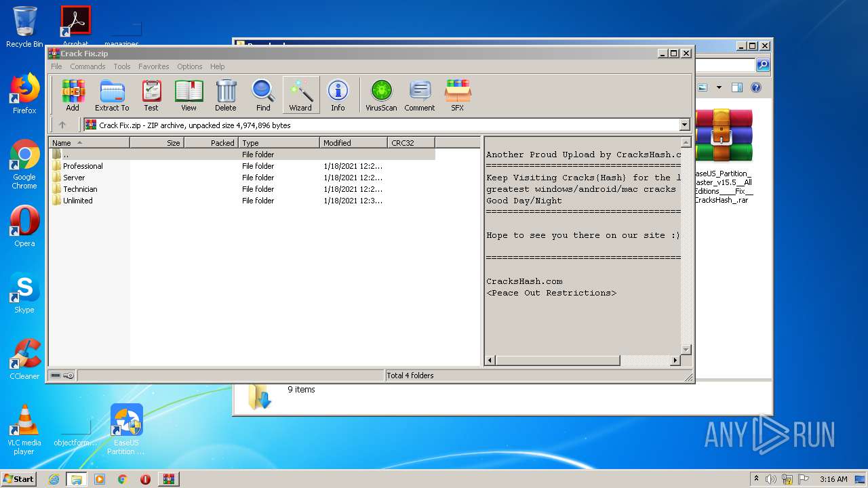
Task: Click the comment pane vertical scroll up arrow
Action: coord(686,143)
